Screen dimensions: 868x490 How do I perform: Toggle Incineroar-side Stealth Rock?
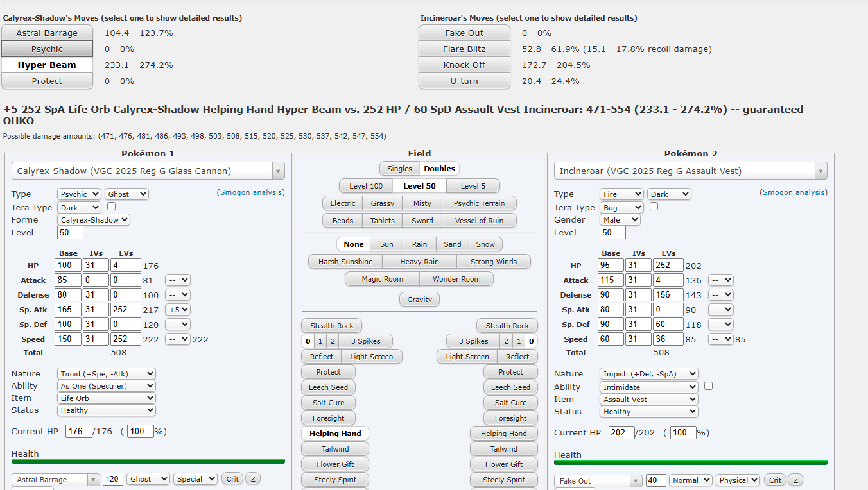click(507, 326)
